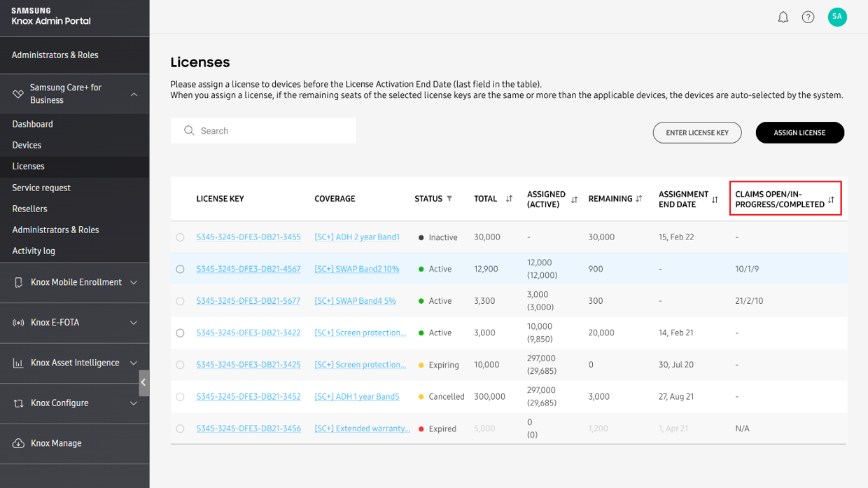Open license key S345-3245-DFE3-DB21-3425
This screenshot has width=868, height=488.
248,365
